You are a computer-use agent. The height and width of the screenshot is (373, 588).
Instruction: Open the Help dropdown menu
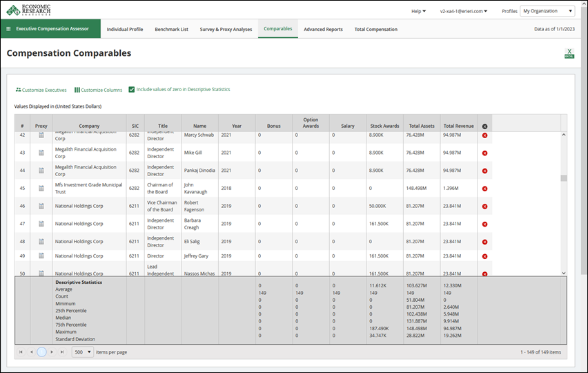(x=418, y=11)
